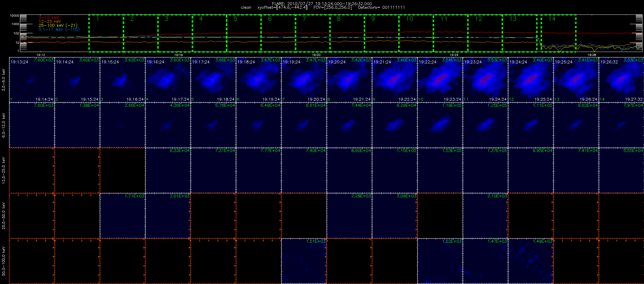The width and height of the screenshot is (644, 284).
Task: Click the 19:13:24 start-time label
Action: pyautogui.click(x=19, y=62)
